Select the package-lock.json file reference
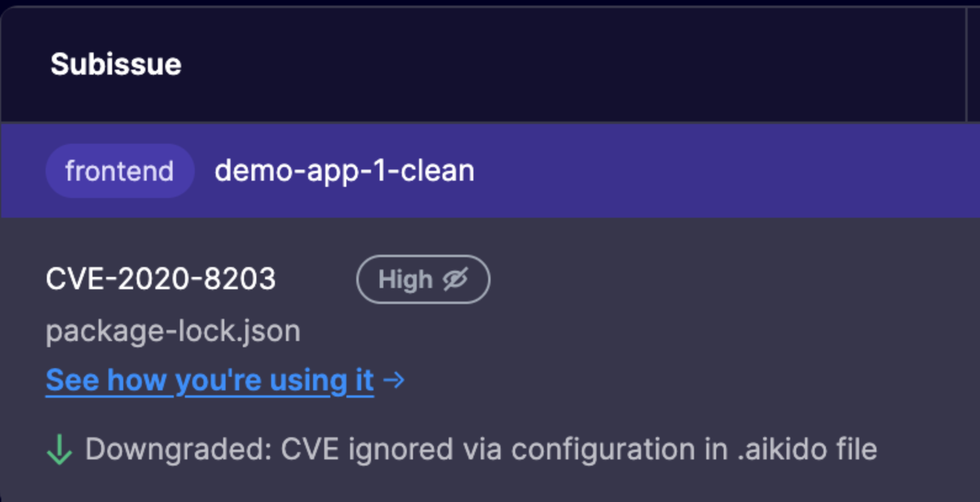980x502 pixels. click(x=173, y=331)
